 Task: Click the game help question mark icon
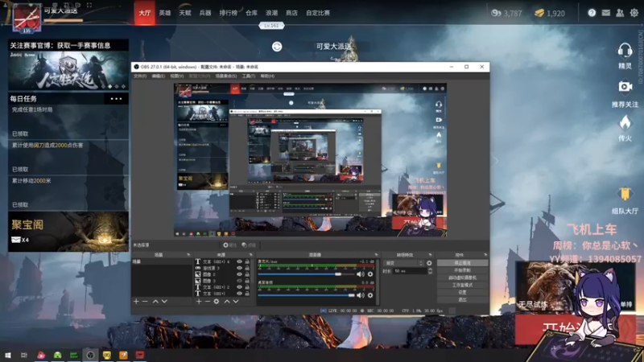(592, 13)
